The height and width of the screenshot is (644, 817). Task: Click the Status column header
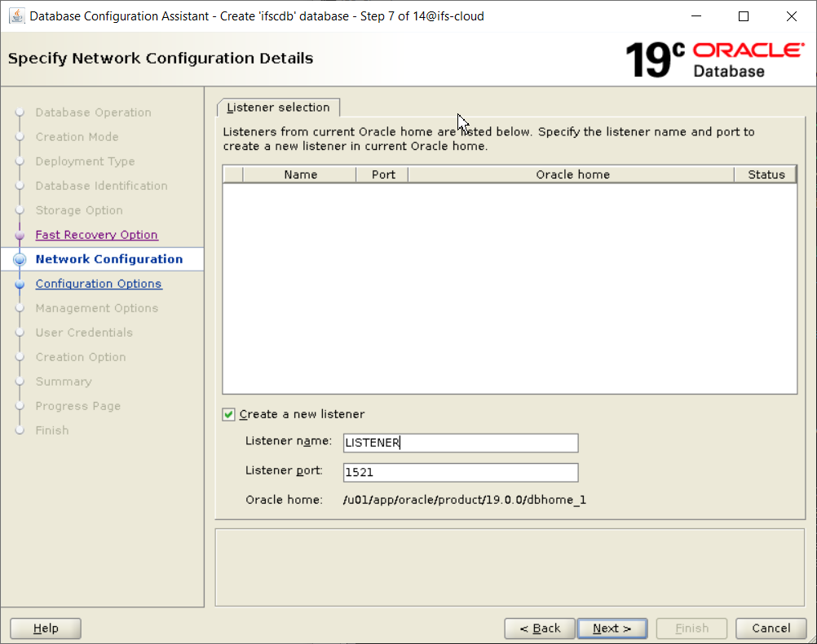[766, 174]
